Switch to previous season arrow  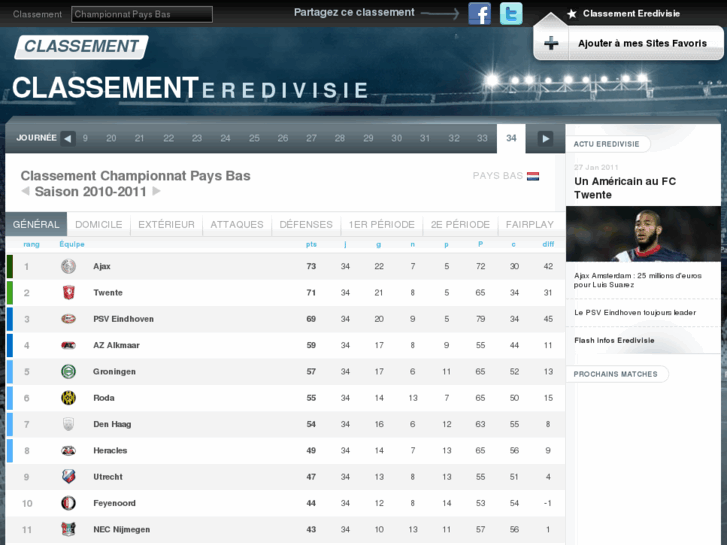tap(26, 191)
